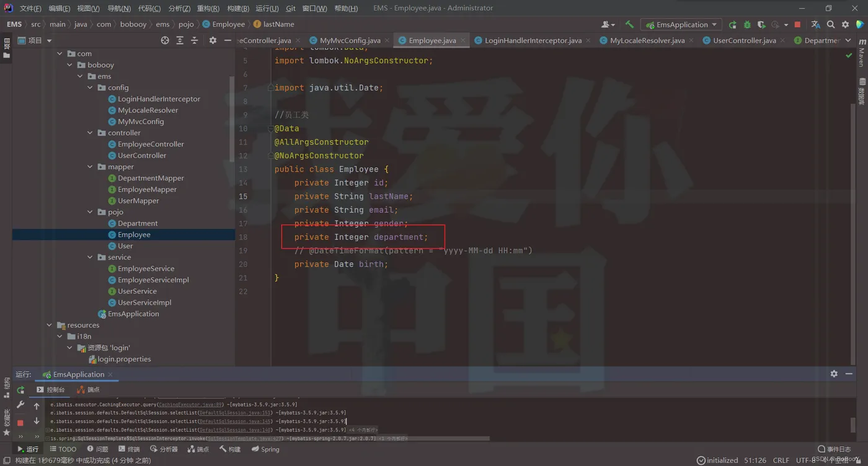Locate the opened file in the project tree
This screenshot has height=466, width=868.
(x=165, y=40)
